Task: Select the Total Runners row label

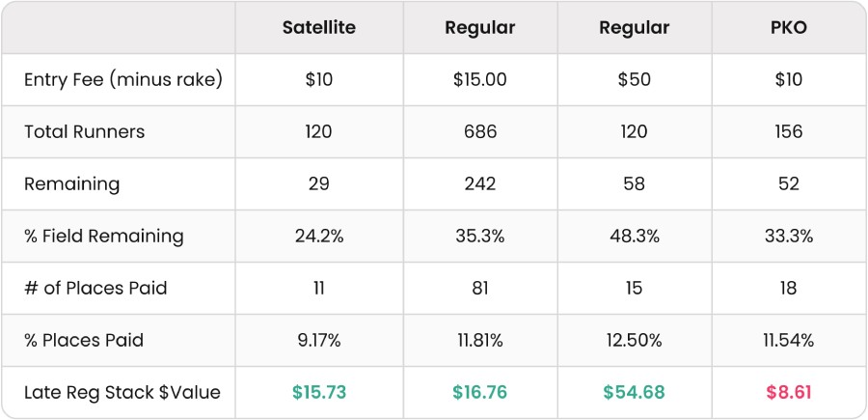Action: [84, 132]
